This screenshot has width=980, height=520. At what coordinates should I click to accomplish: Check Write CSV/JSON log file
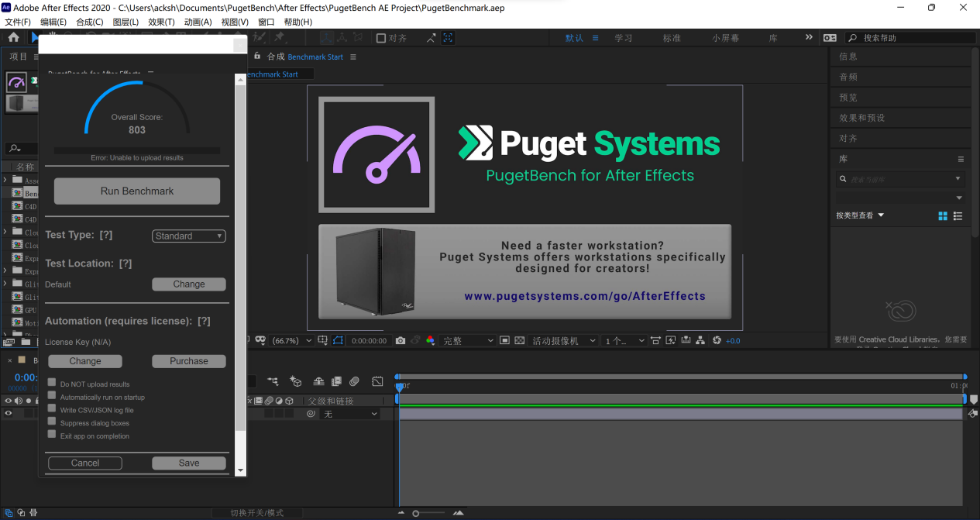point(52,408)
